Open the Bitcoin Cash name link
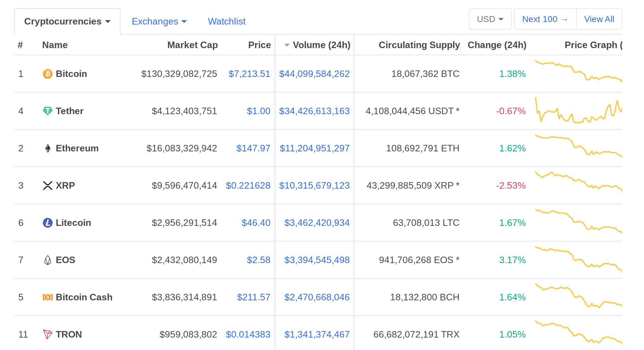Screen dimensions: 644x350 (84, 297)
